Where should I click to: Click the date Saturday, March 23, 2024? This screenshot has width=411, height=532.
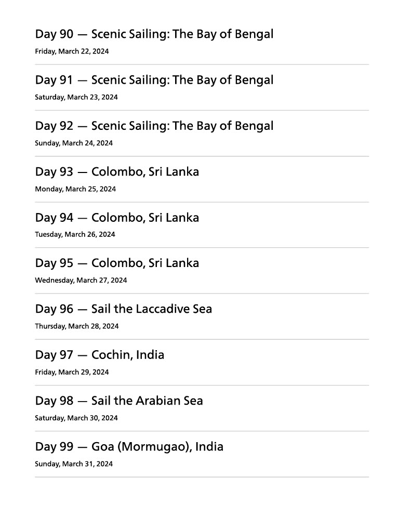tap(76, 97)
